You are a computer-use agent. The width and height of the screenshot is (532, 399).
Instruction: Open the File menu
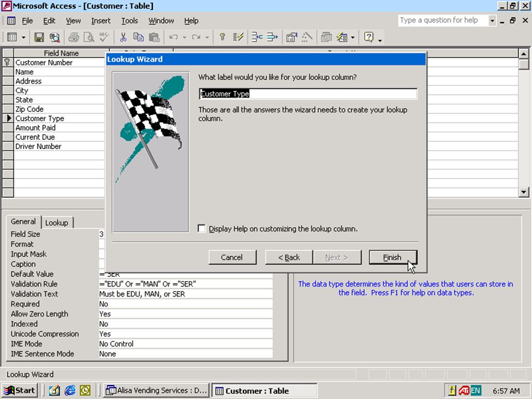[27, 21]
